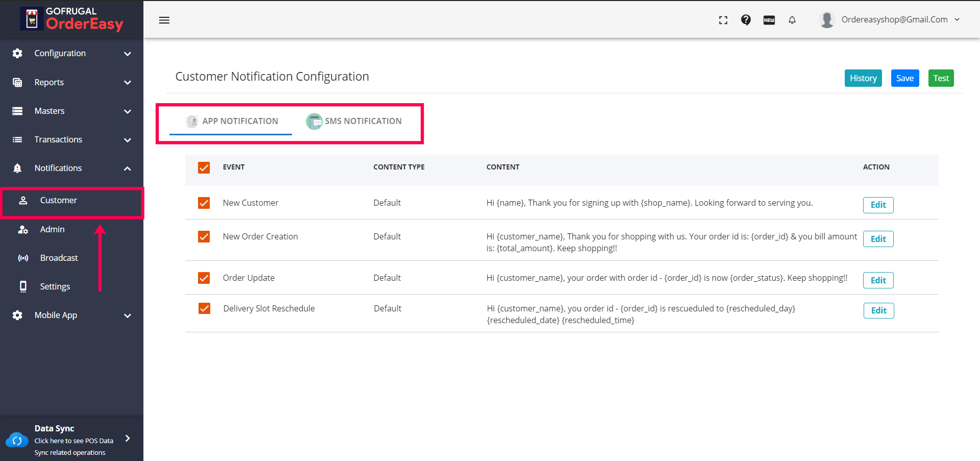This screenshot has width=980, height=461.
Task: Toggle the Order Update checkbox
Action: 204,278
